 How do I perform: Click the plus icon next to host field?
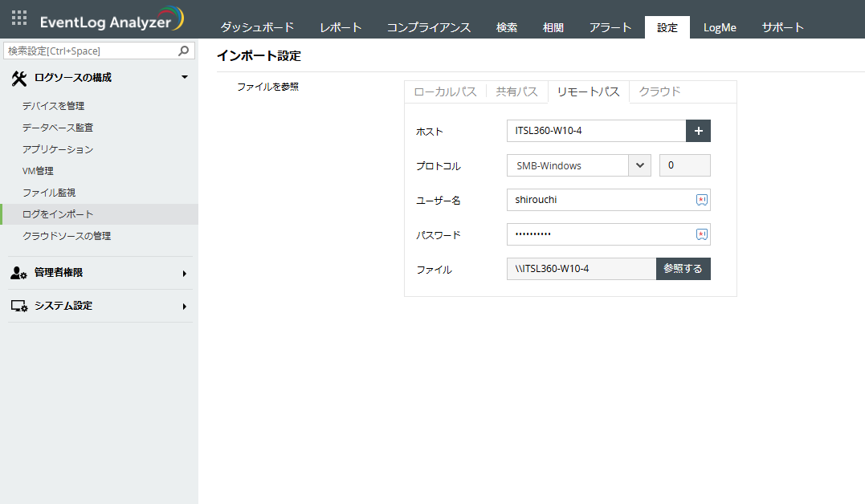(698, 131)
